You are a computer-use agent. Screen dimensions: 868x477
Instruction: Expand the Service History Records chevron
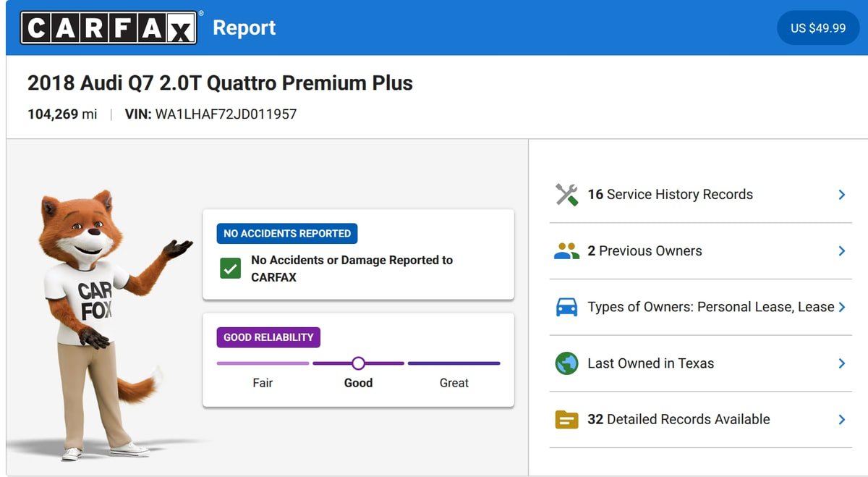coord(842,195)
